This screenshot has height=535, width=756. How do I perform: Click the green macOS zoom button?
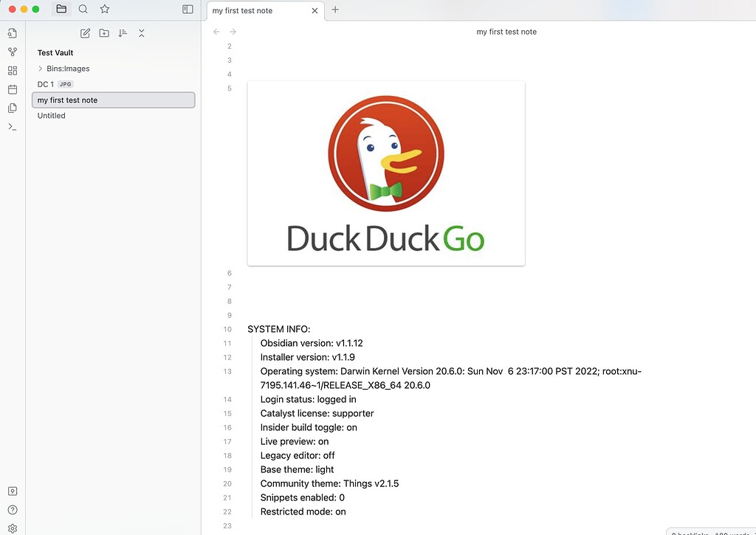[x=35, y=9]
